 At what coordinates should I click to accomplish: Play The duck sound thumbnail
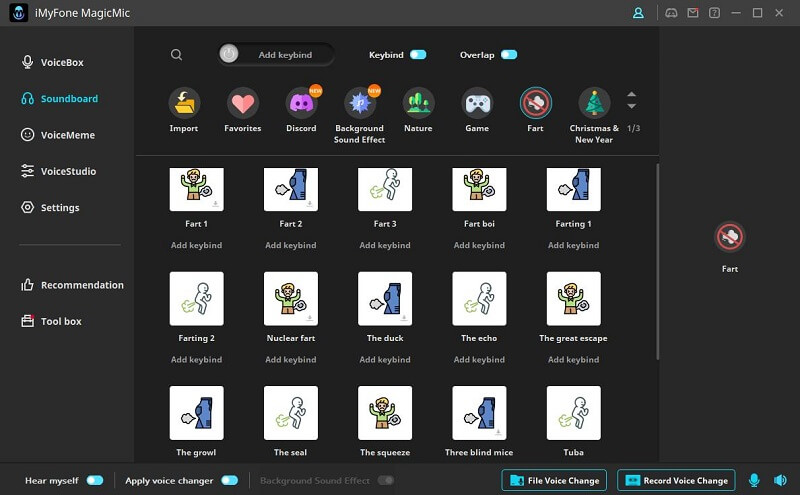(385, 299)
